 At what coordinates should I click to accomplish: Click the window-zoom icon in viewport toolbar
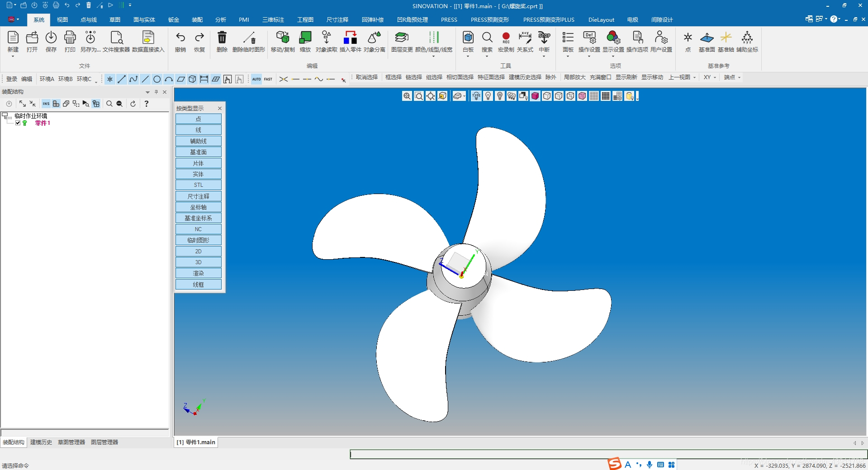pyautogui.click(x=419, y=96)
